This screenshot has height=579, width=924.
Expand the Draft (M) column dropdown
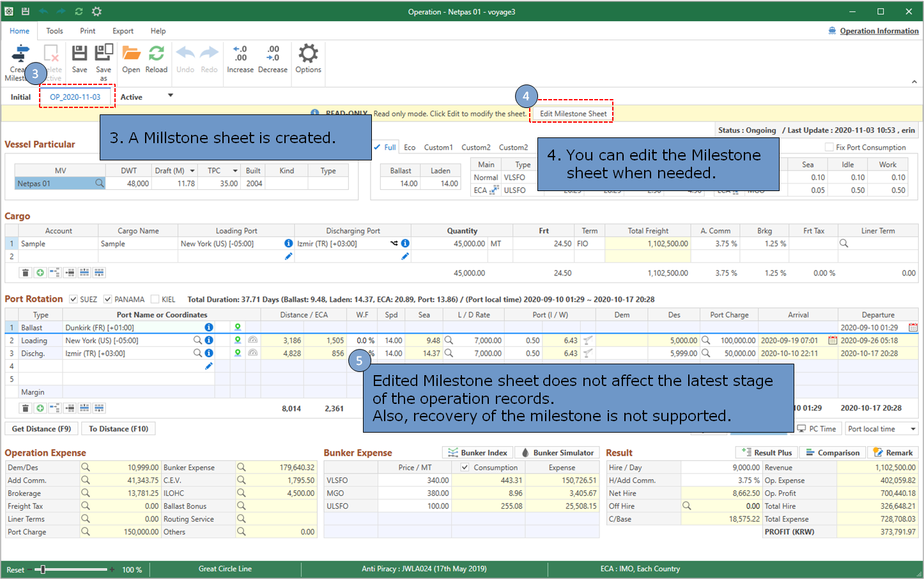pyautogui.click(x=192, y=171)
